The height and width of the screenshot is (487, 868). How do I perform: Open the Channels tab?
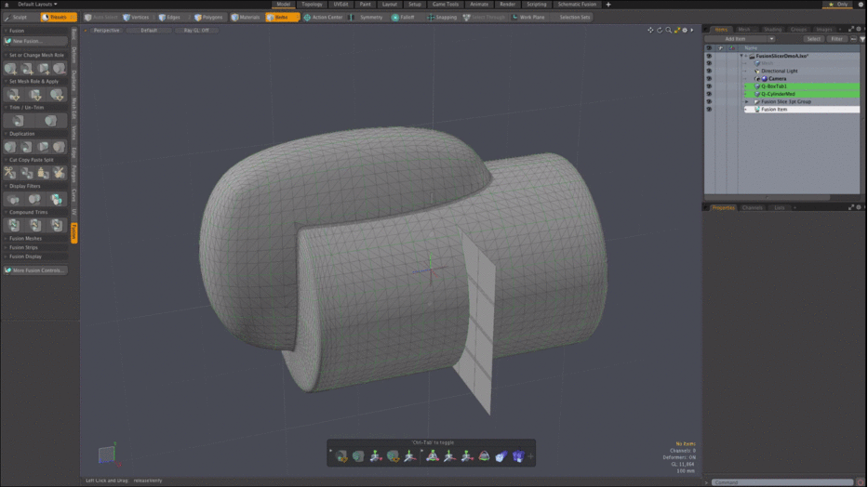click(x=753, y=207)
